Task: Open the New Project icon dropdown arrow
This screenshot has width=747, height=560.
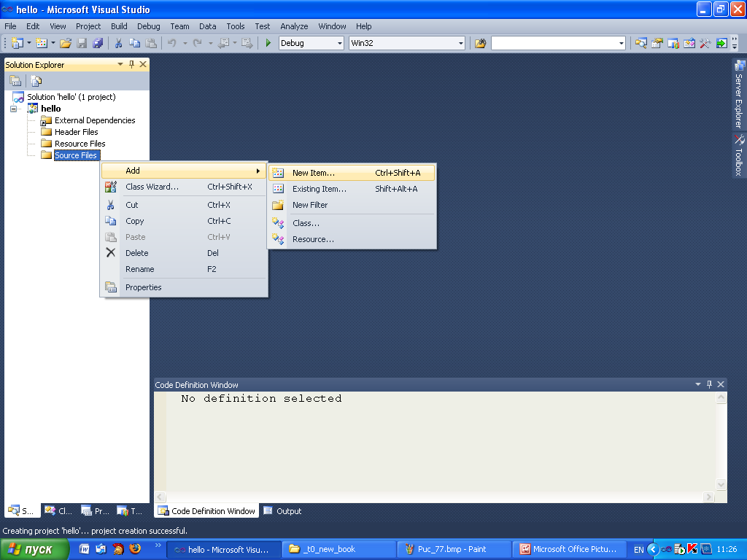Action: point(29,43)
